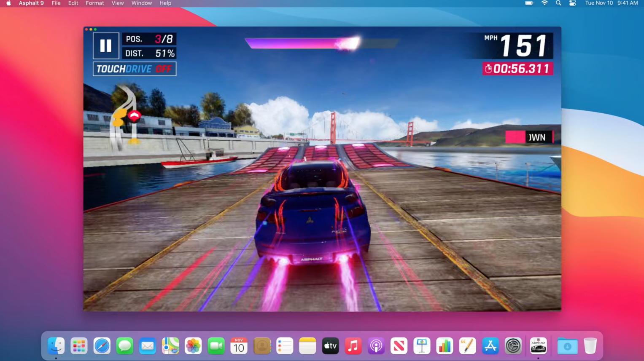This screenshot has height=361, width=644.
Task: Open the App Store from the Dock
Action: point(490,346)
